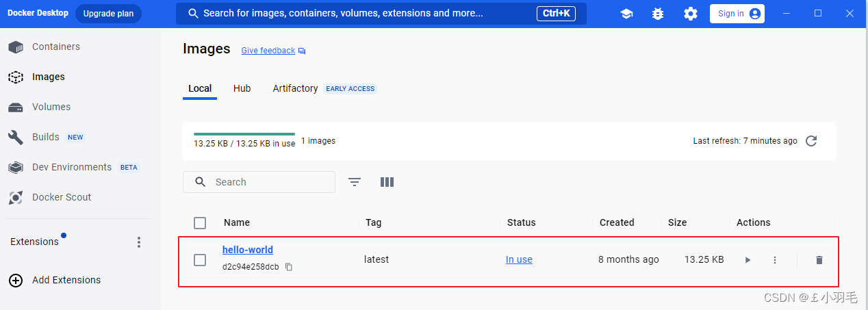Click the Upgrade plan button
Image resolution: width=868 pixels, height=310 pixels.
(108, 14)
